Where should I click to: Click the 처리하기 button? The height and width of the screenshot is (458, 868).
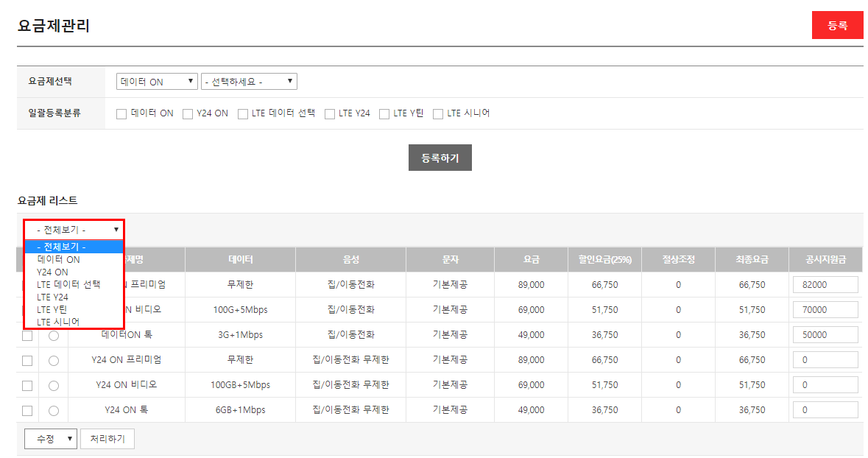click(x=107, y=439)
